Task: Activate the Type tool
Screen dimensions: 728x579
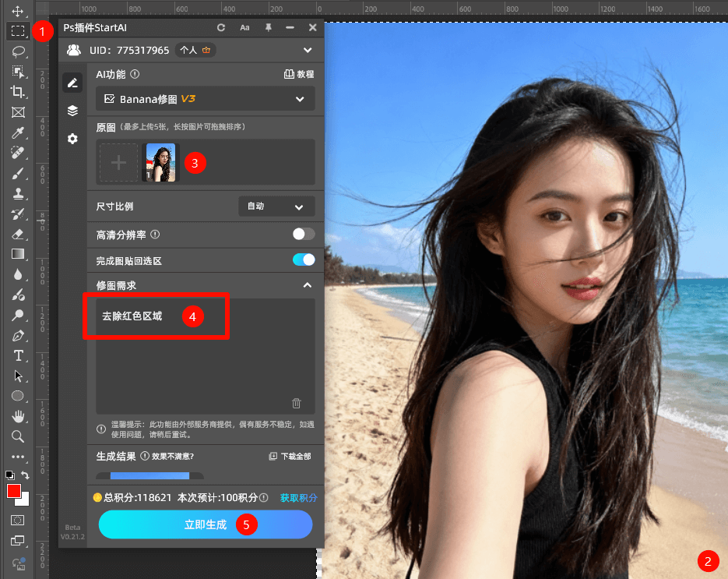Action: 17,355
